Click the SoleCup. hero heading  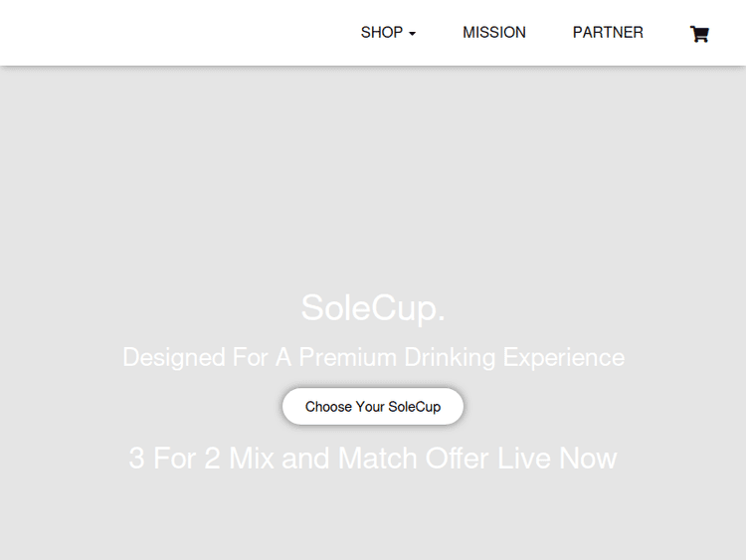pos(373,308)
